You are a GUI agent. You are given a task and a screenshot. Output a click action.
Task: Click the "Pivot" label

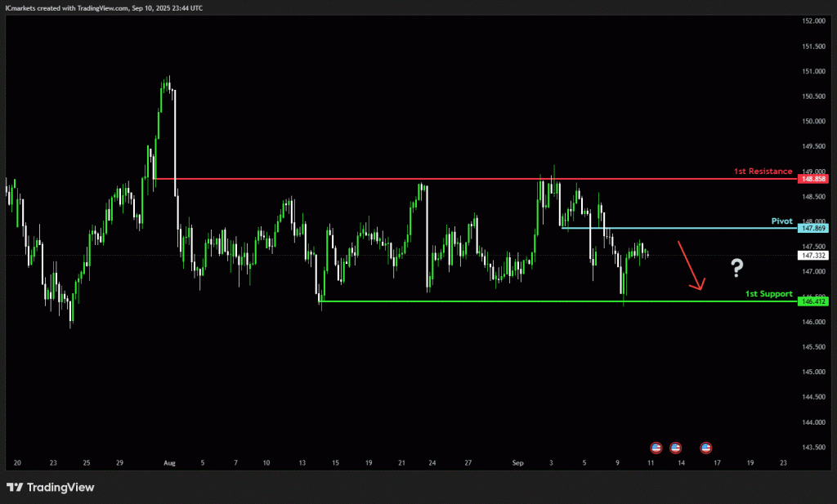782,221
